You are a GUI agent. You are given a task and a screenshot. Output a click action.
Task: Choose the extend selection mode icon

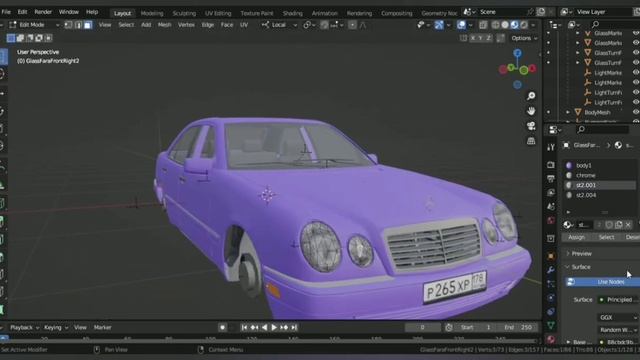[x=20, y=38]
